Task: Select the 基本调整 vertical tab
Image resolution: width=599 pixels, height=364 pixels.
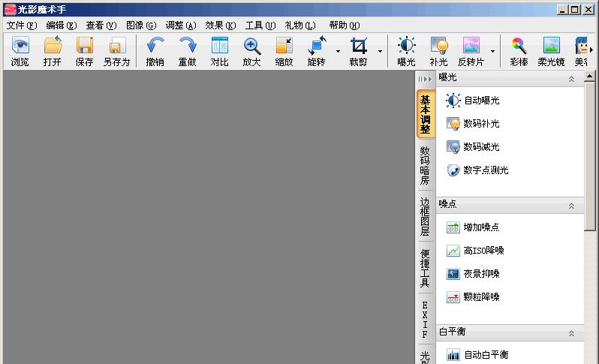Action: coord(426,114)
